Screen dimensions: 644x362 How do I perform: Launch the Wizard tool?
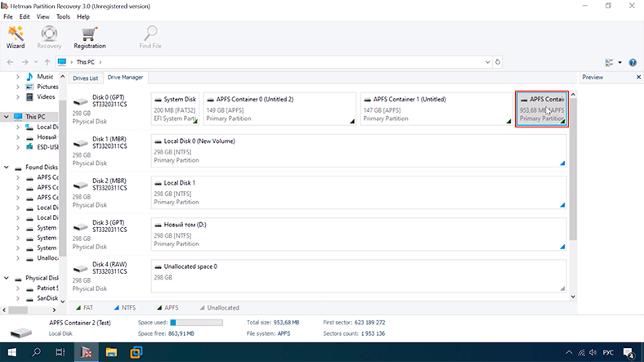pos(16,38)
